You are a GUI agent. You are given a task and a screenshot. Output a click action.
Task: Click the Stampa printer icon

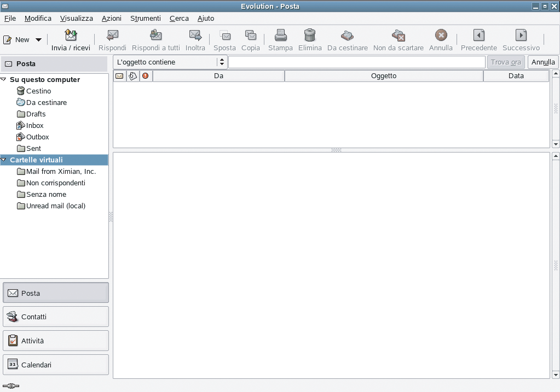pos(280,36)
